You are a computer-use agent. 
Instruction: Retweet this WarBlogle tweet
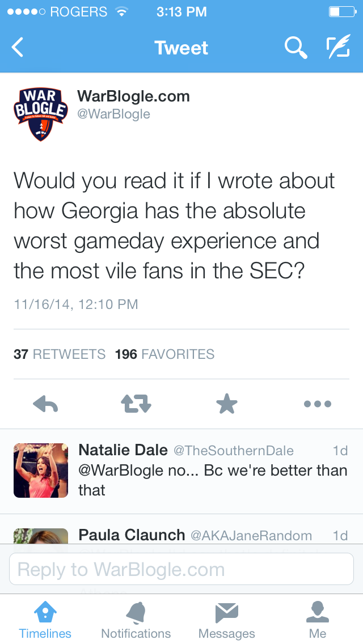pyautogui.click(x=136, y=404)
